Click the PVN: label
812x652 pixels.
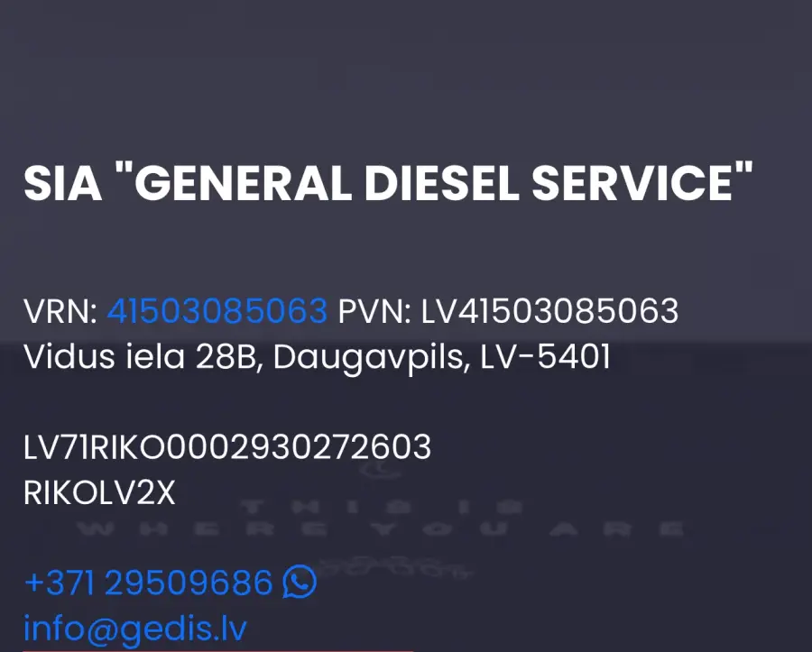[x=375, y=311]
